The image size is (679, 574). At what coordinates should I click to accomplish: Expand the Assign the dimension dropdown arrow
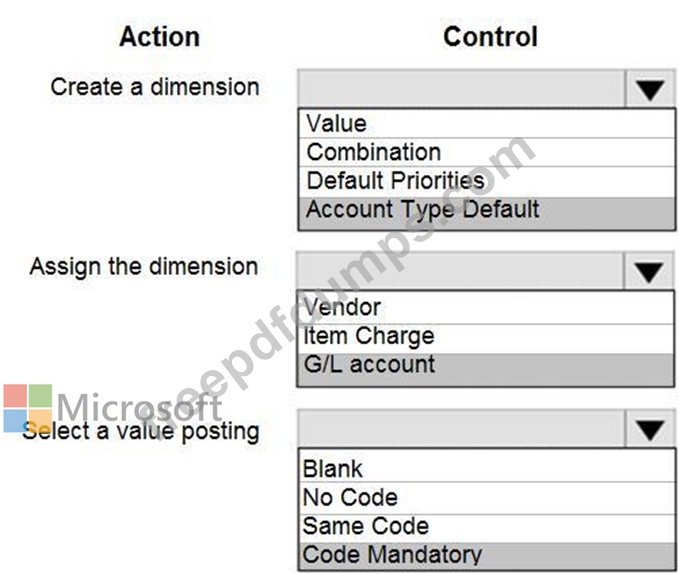650,270
